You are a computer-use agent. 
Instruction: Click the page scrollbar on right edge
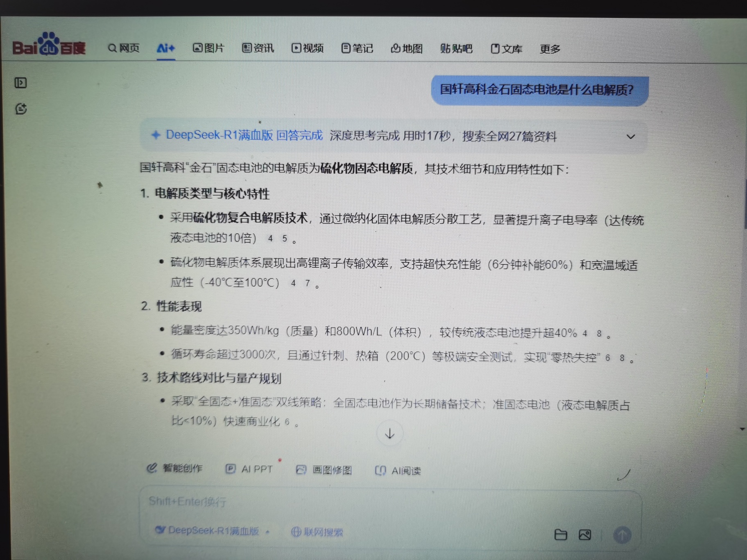coord(745,204)
